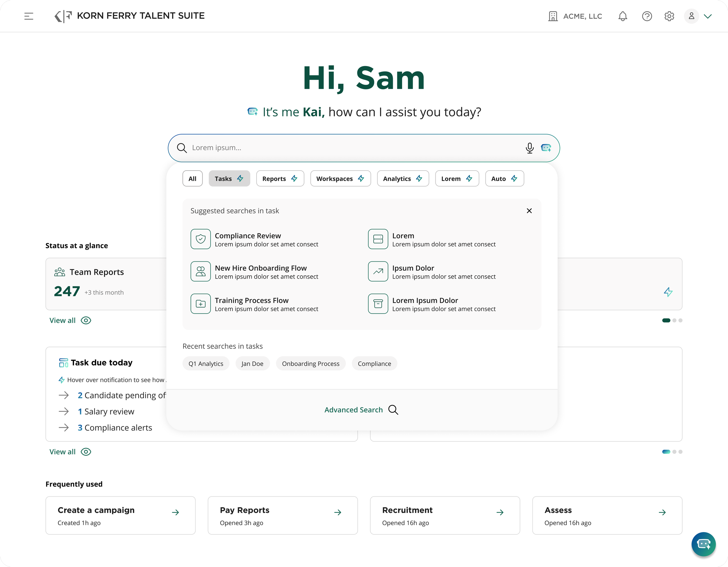Expand the account dropdown chevron
Image resolution: width=728 pixels, height=567 pixels.
click(x=708, y=16)
